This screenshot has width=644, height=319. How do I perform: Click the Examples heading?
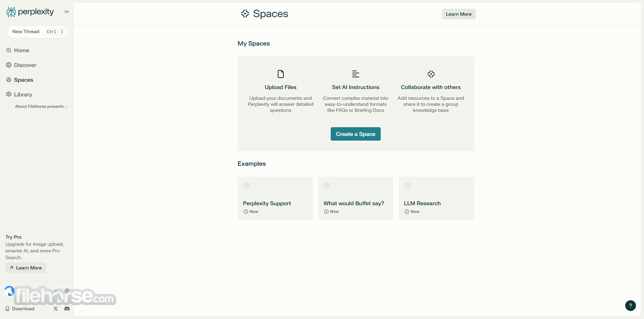coord(252,164)
